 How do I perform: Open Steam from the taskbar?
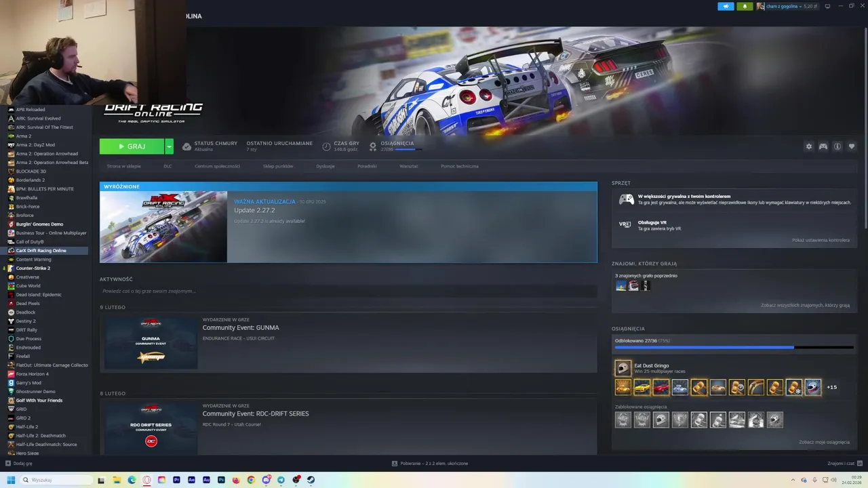tap(311, 480)
